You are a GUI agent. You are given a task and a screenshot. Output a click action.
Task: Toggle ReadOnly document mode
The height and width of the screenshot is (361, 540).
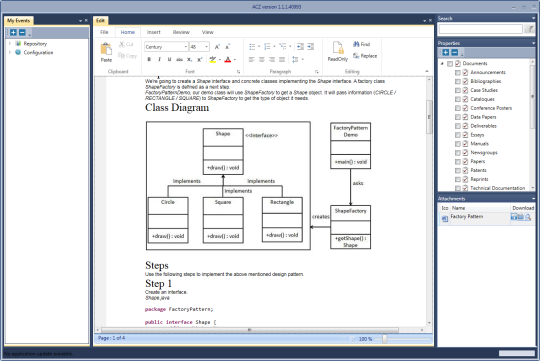point(338,51)
